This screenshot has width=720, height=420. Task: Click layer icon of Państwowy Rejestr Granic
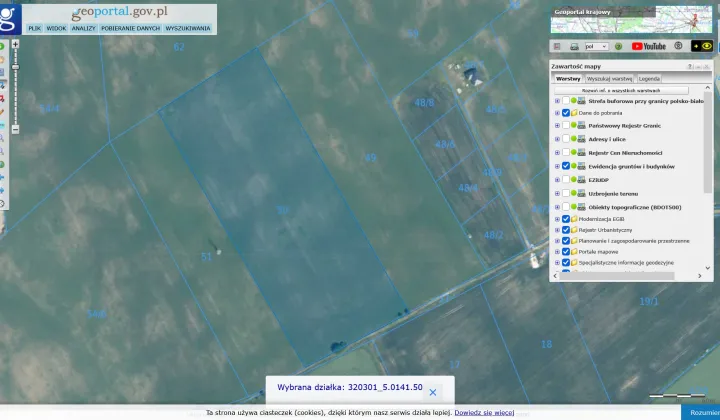pyautogui.click(x=581, y=125)
